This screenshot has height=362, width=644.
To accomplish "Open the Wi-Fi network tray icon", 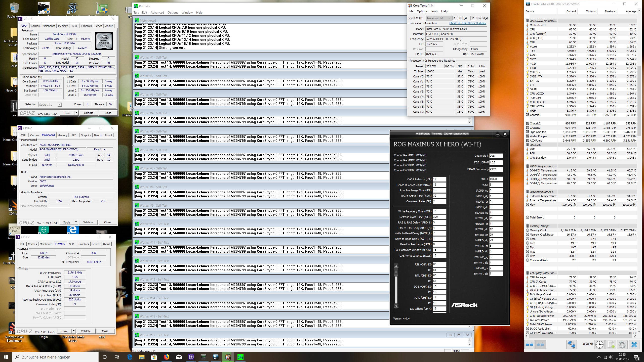I will pyautogui.click(x=605, y=357).
